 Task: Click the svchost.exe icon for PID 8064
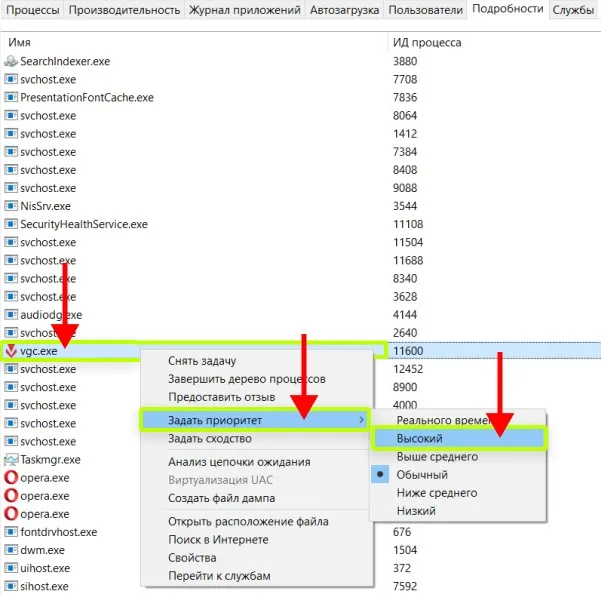[11, 115]
